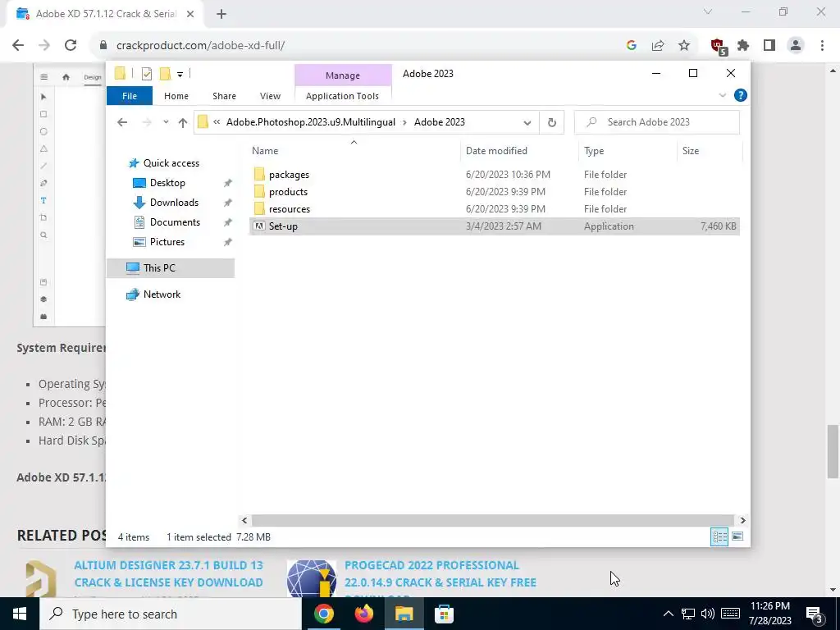Go back in File Explorer

coord(122,122)
